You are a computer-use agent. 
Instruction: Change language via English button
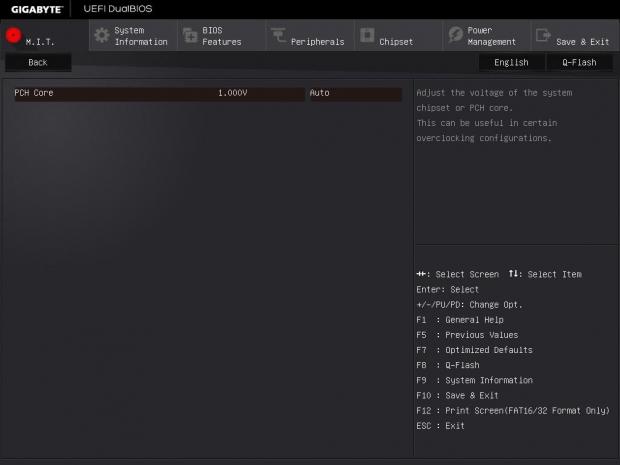pyautogui.click(x=511, y=62)
